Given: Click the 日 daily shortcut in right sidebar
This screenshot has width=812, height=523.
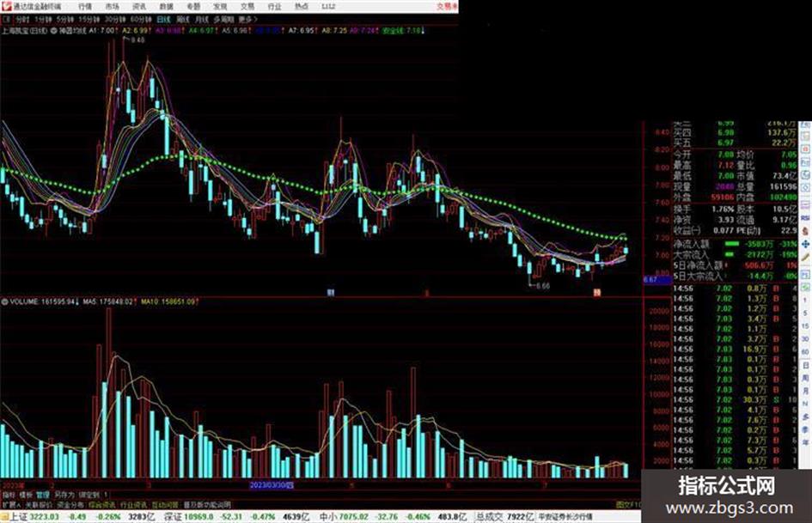Looking at the screenshot, I should 805,365.
